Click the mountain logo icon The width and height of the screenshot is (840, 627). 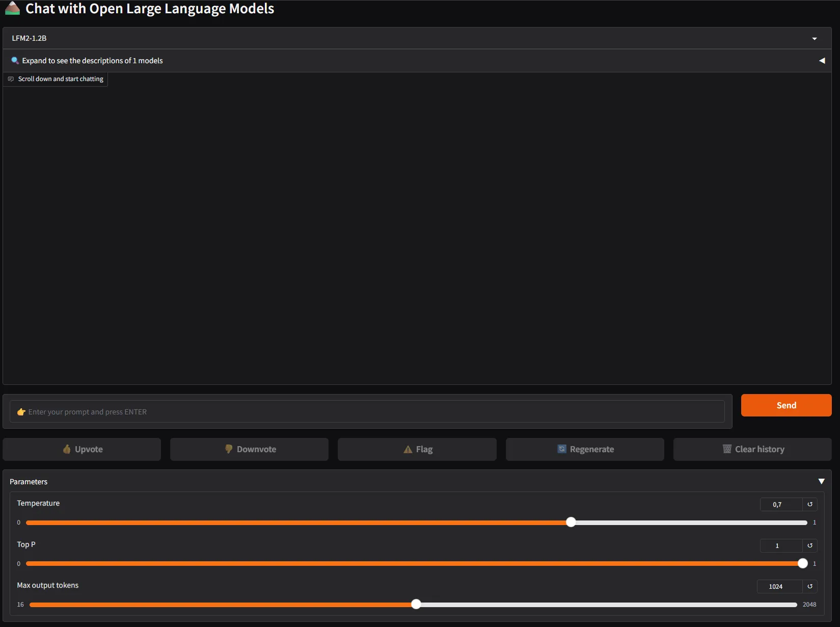coord(12,8)
